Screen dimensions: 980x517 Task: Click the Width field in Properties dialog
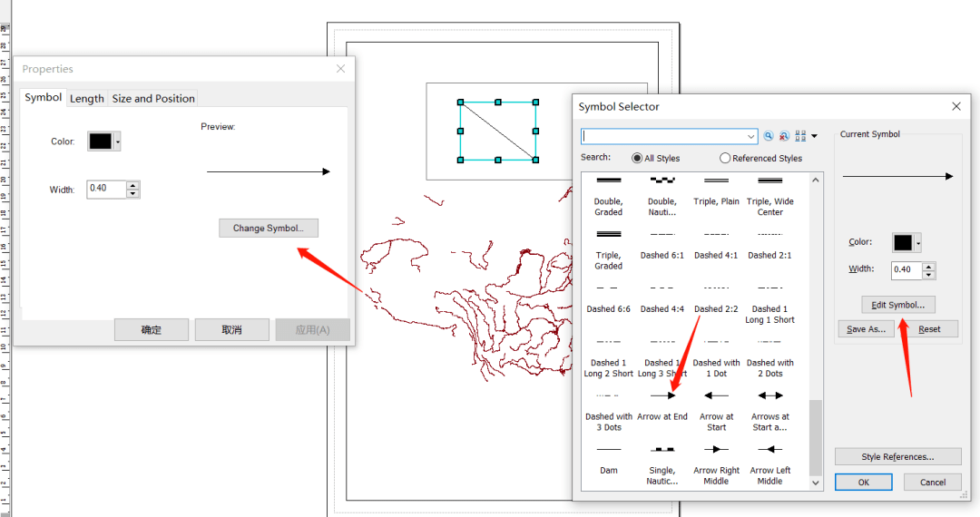(x=107, y=189)
